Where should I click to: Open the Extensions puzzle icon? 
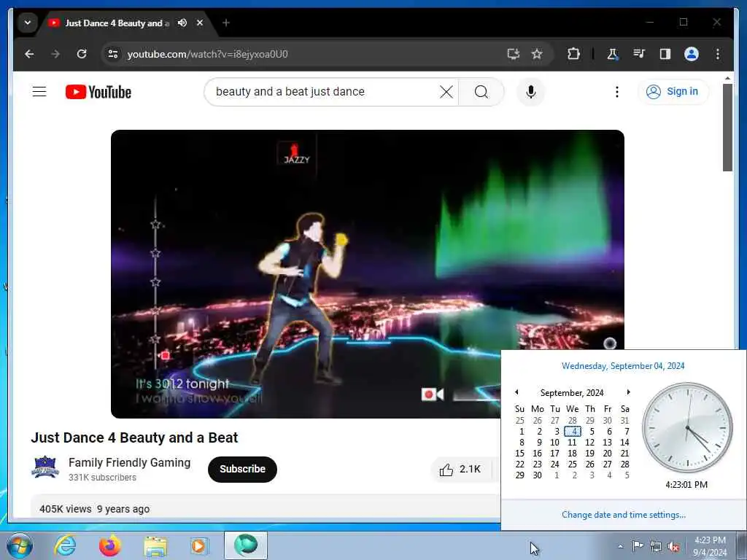point(573,54)
